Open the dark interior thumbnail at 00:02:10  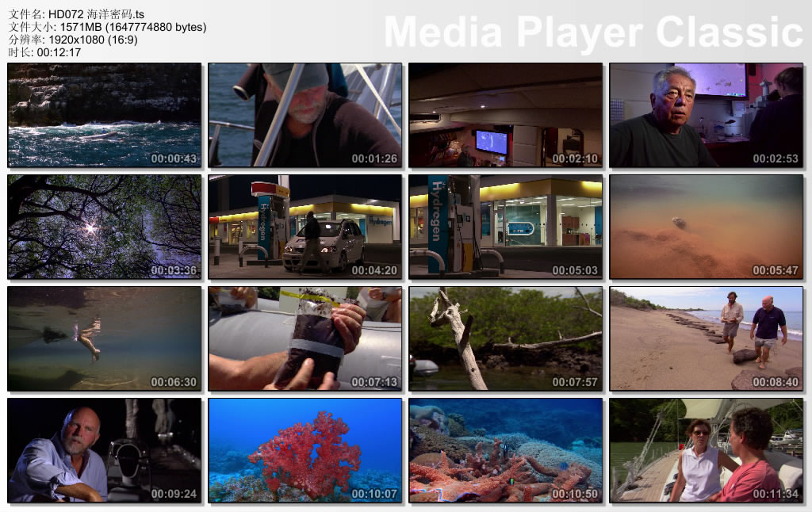[x=505, y=116]
